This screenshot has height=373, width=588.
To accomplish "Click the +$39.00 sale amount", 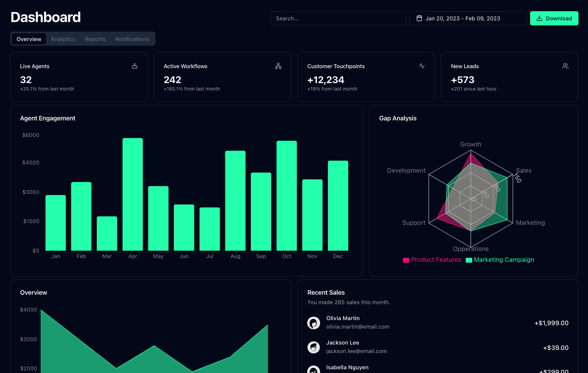I will click(x=556, y=348).
